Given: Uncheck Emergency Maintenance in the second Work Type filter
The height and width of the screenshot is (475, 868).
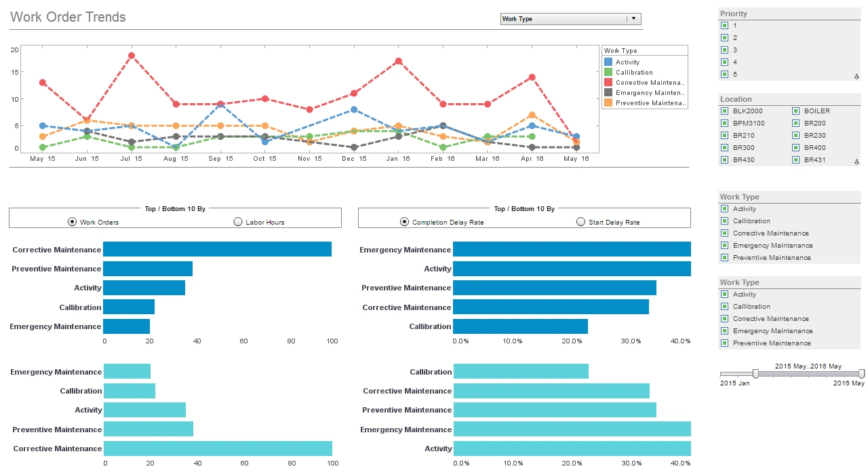Looking at the screenshot, I should 725,330.
